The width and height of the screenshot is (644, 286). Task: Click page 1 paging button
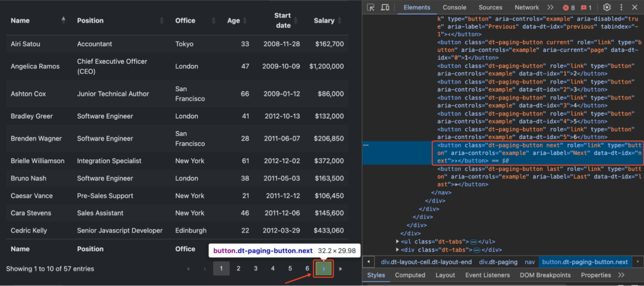pyautogui.click(x=221, y=268)
